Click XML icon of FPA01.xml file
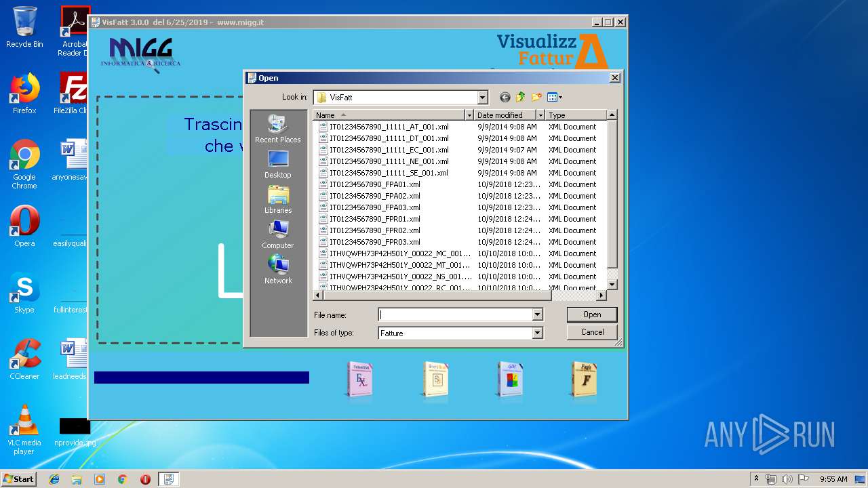The height and width of the screenshot is (488, 868). 323,184
